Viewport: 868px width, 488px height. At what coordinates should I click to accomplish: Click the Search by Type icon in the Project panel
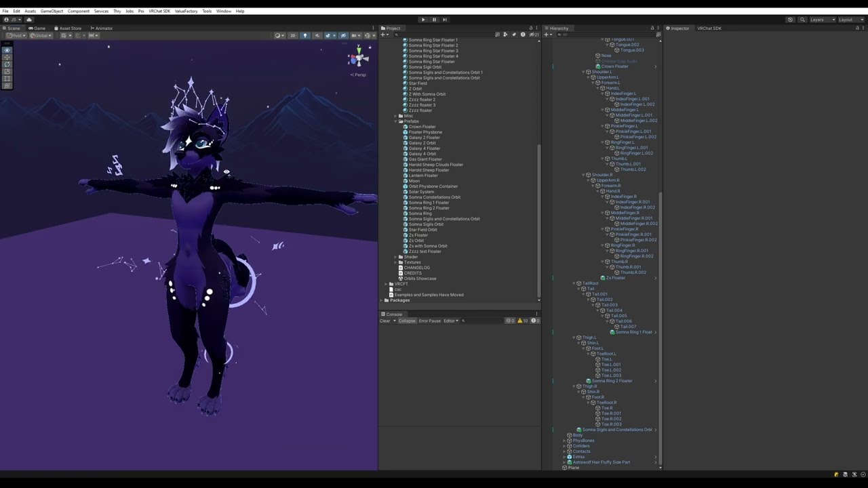[505, 35]
